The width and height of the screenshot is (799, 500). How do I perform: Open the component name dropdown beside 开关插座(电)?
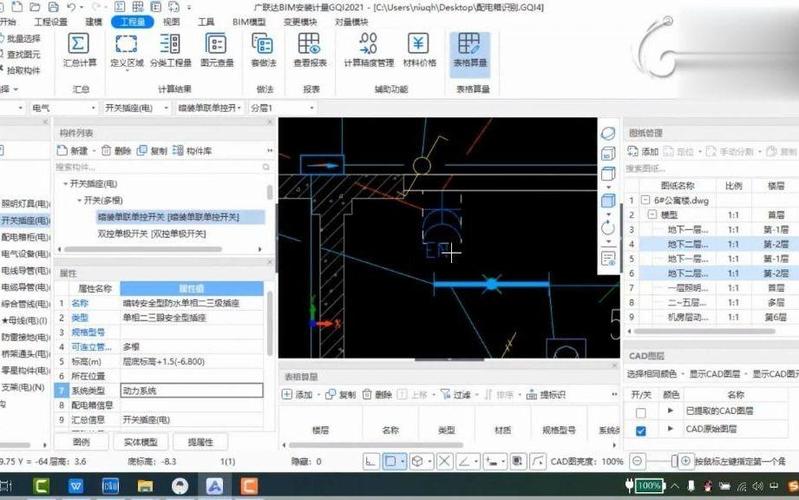coord(239,108)
